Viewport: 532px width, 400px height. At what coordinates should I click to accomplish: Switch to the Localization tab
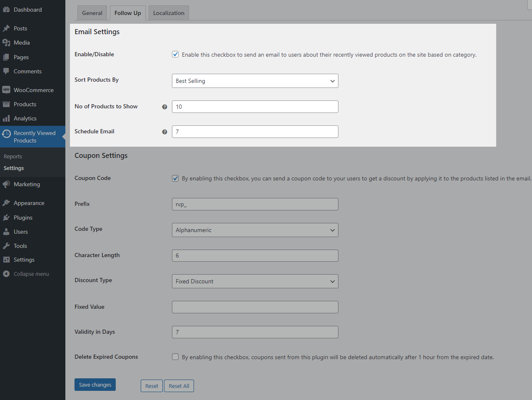(168, 13)
